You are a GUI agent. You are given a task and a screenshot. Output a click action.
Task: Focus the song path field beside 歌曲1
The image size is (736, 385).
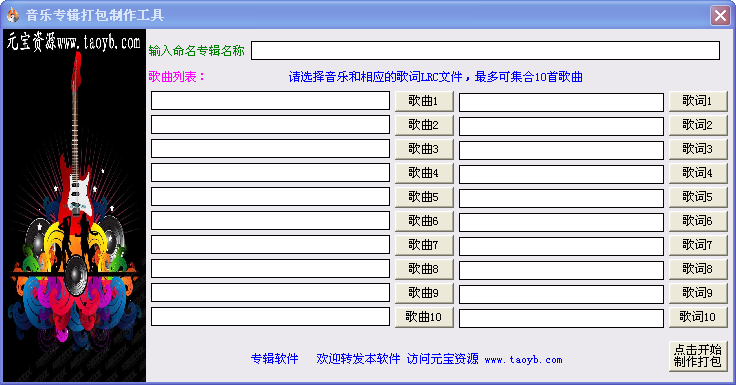tap(270, 100)
